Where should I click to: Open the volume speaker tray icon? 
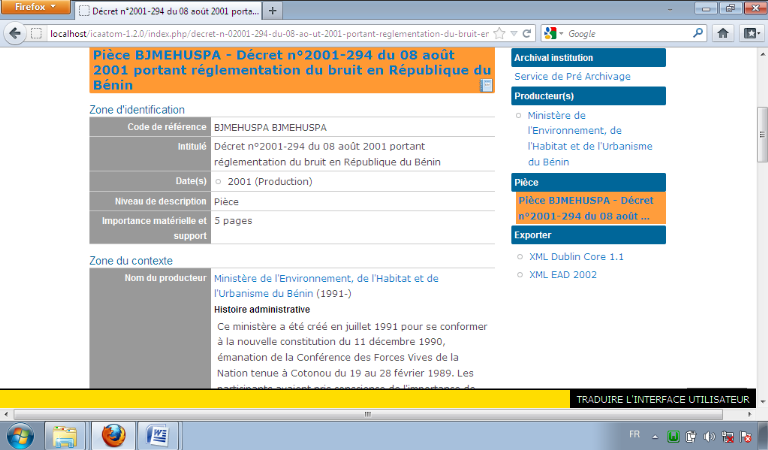(x=709, y=436)
